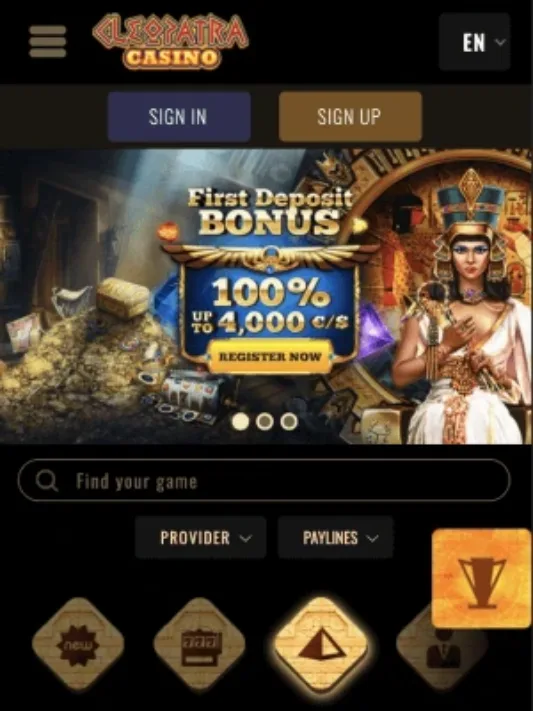Expand the EN language dropdown
Viewport: 533px width, 711px height.
point(474,42)
